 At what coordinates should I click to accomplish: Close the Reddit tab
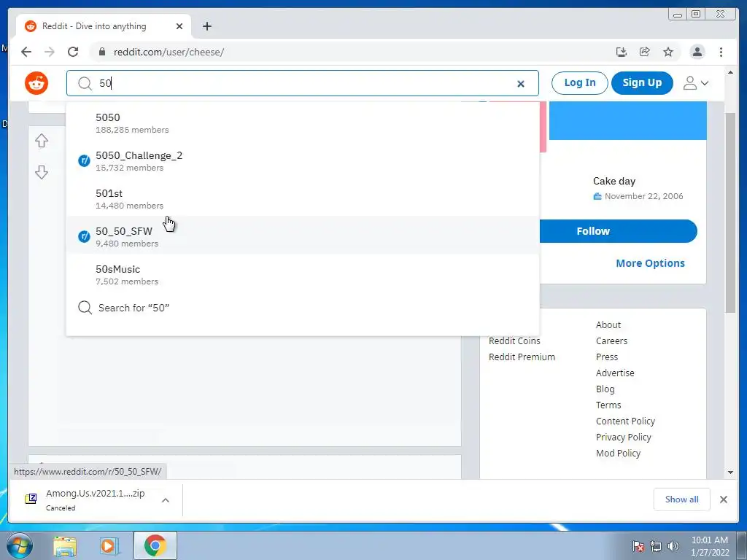click(x=179, y=26)
